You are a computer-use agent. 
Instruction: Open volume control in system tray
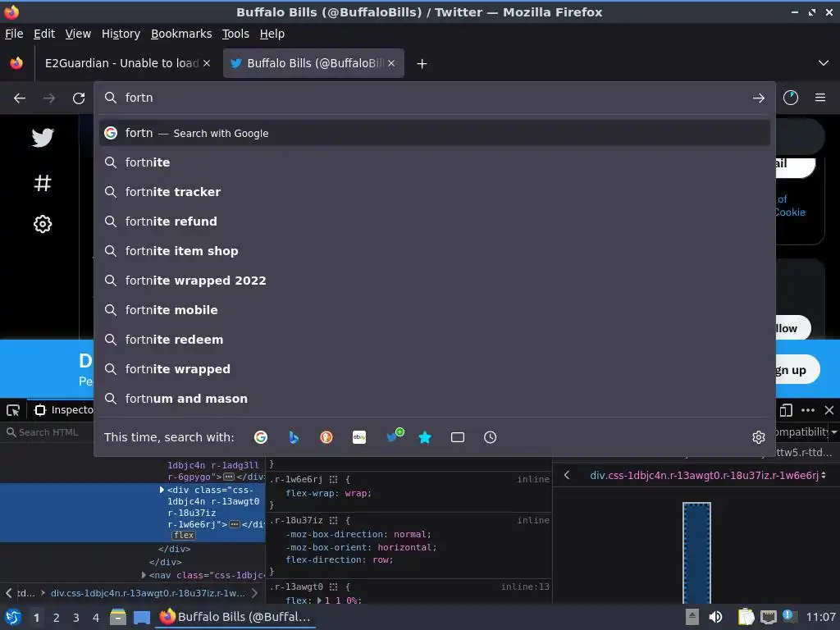coord(715,617)
